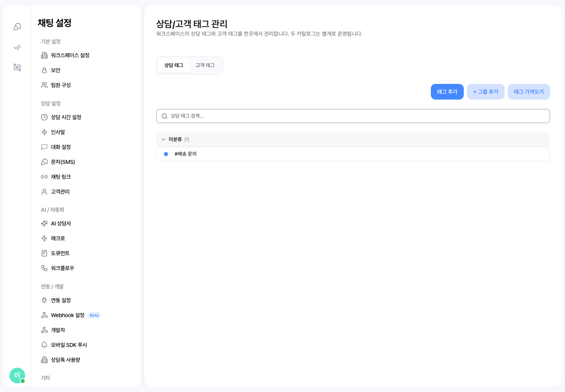Click the settings panel icon in left rail
The width and height of the screenshot is (565, 392).
point(17,67)
